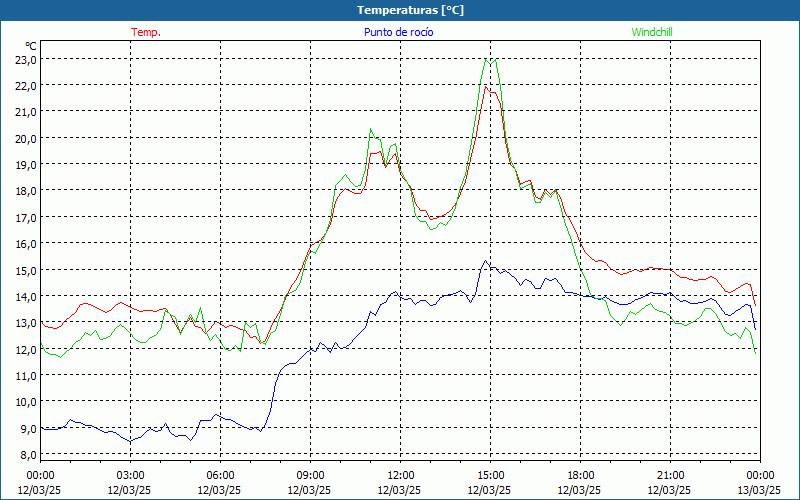Click the 18,0 y-axis value
800x500 pixels.
[x=26, y=191]
